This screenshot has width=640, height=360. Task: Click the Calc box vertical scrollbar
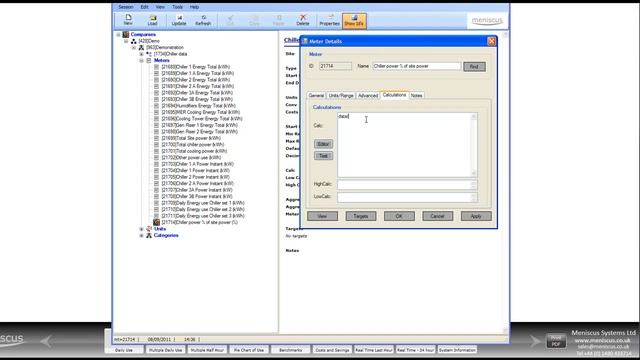[473, 145]
